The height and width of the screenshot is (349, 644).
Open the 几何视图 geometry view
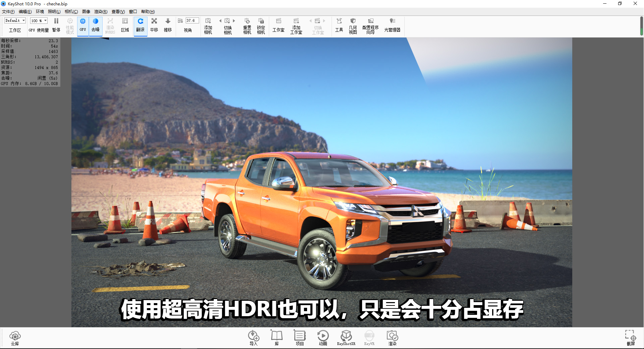point(353,25)
